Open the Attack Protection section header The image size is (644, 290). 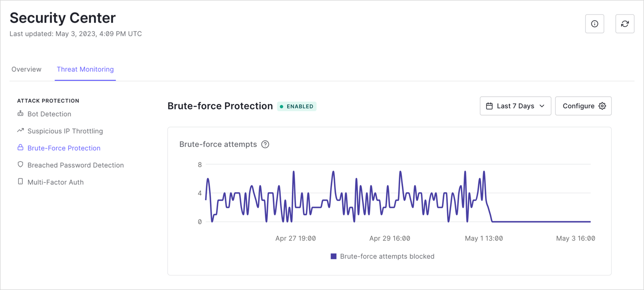pyautogui.click(x=48, y=101)
